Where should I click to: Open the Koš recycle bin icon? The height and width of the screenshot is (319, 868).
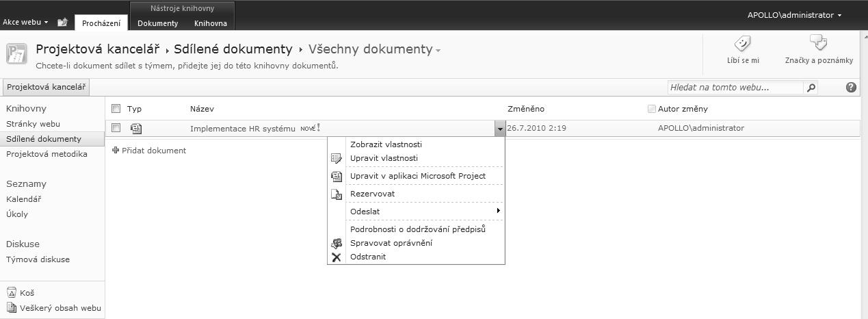pos(11,292)
